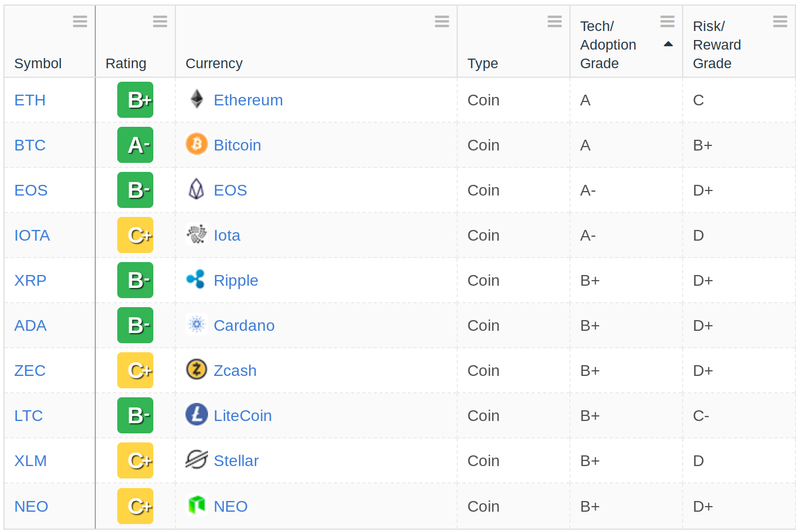
Task: Click the Stellar logo icon
Action: click(x=197, y=460)
